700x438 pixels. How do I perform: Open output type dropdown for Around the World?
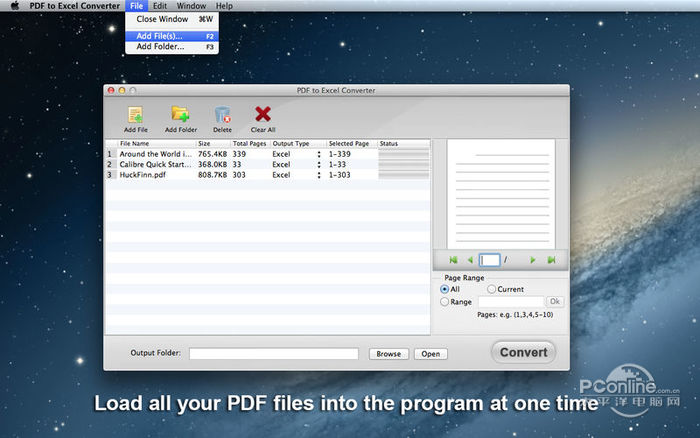point(319,154)
